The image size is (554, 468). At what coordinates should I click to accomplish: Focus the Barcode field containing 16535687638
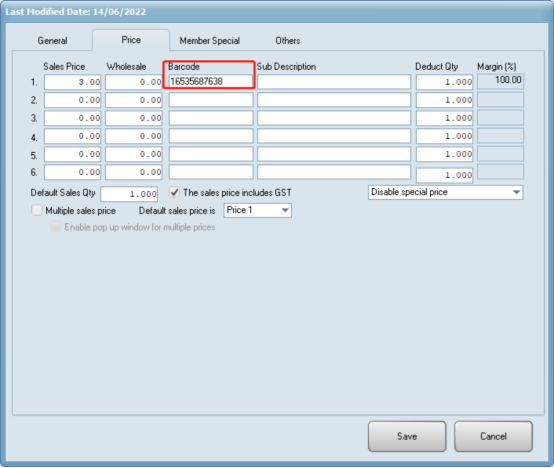[211, 82]
